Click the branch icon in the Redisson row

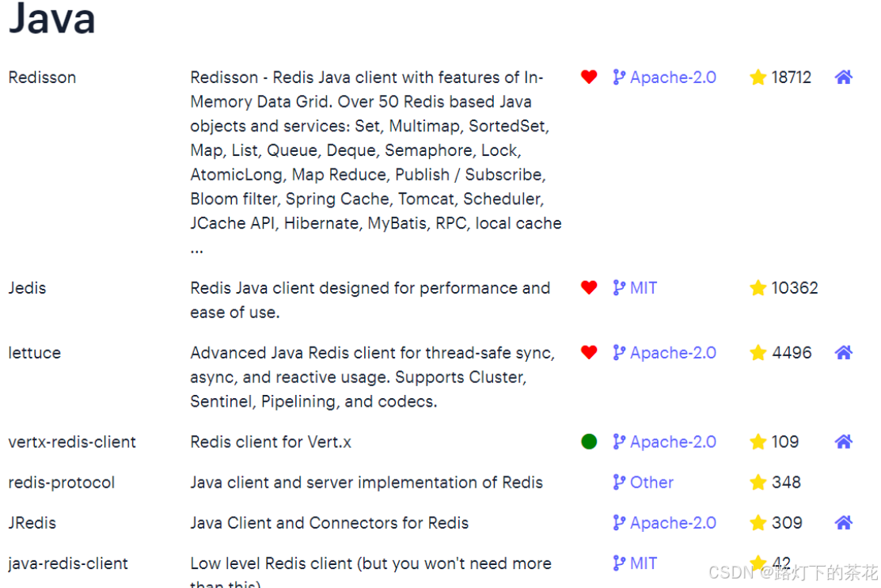[x=619, y=77]
